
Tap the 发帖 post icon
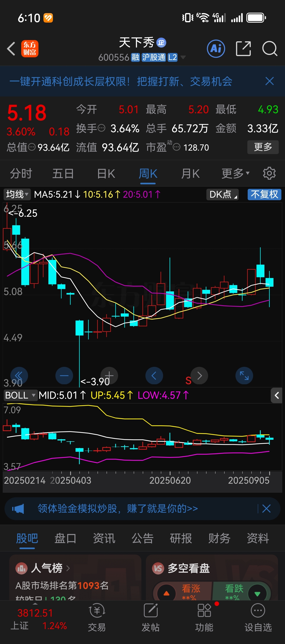point(151,617)
